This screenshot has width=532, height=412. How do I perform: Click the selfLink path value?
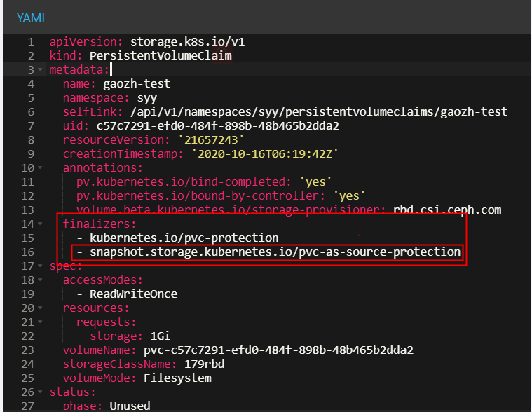click(x=319, y=111)
